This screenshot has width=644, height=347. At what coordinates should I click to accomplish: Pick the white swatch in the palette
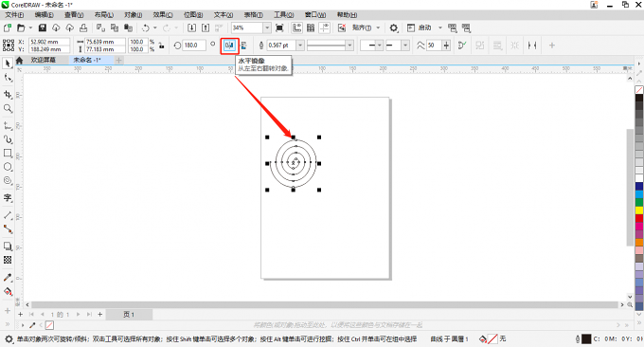pyautogui.click(x=639, y=178)
